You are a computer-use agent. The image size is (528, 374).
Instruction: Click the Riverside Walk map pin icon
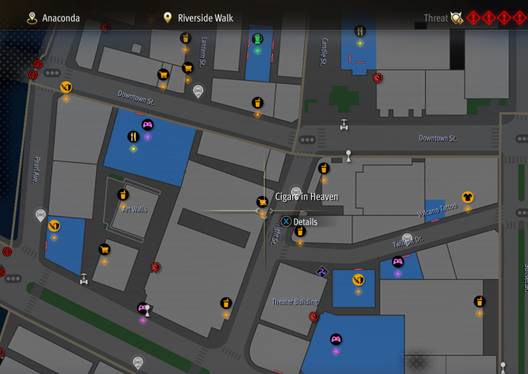coord(167,18)
